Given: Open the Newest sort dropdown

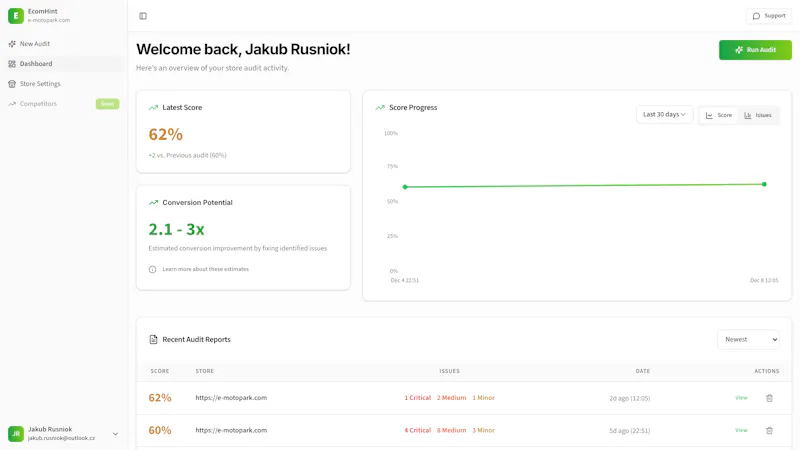Looking at the screenshot, I should pos(748,339).
